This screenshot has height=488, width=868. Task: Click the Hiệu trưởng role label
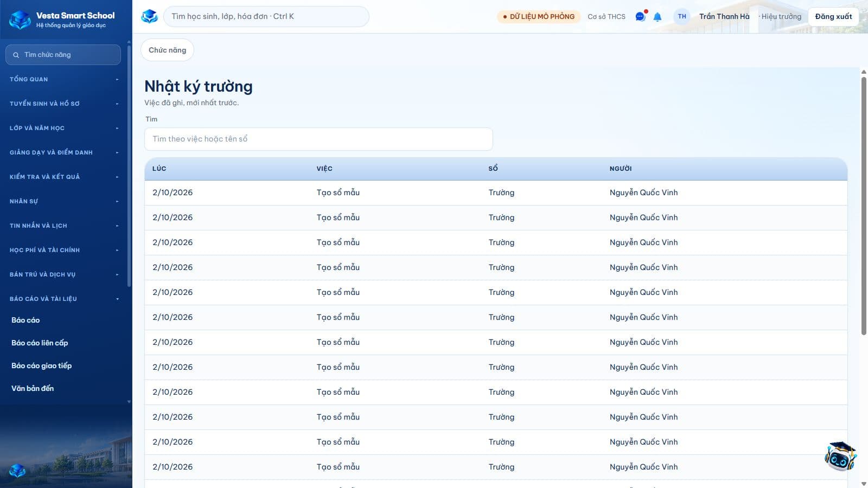click(781, 17)
